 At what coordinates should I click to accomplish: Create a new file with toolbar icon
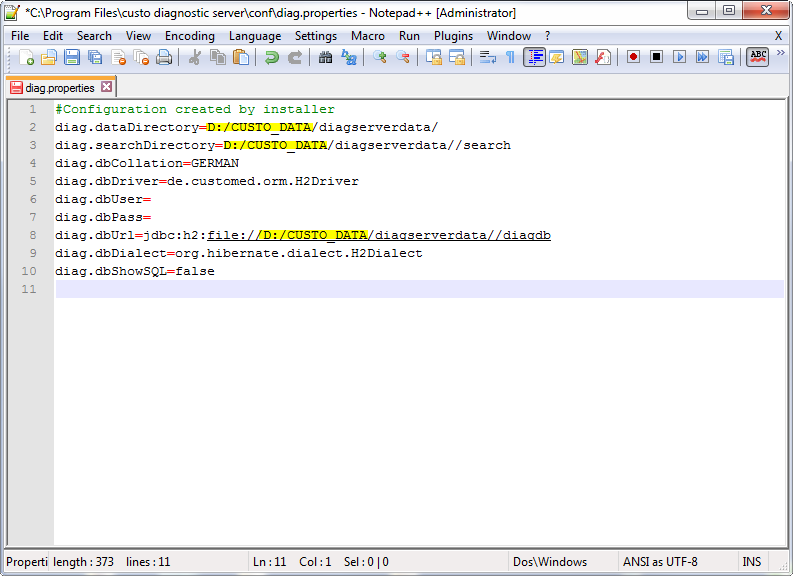click(x=26, y=57)
